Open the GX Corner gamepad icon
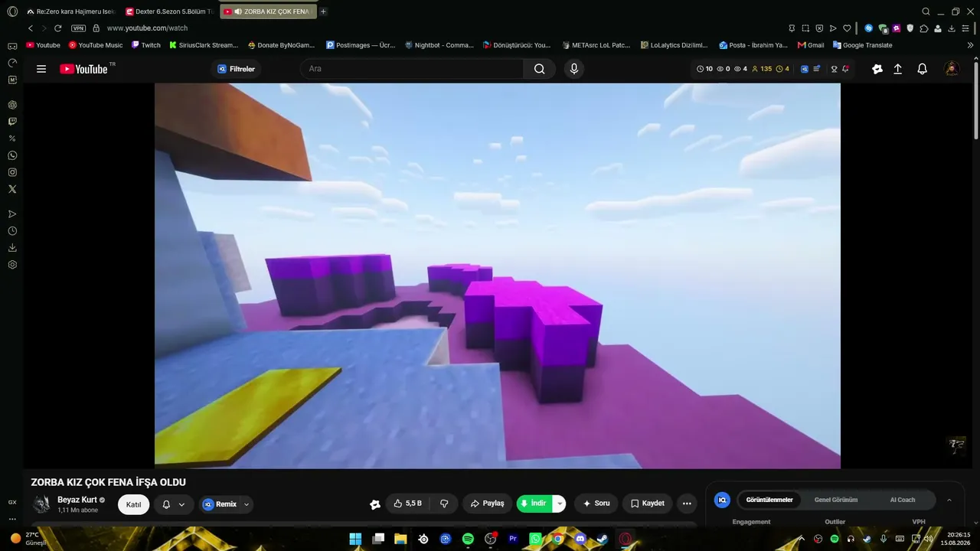The image size is (980, 551). [12, 46]
